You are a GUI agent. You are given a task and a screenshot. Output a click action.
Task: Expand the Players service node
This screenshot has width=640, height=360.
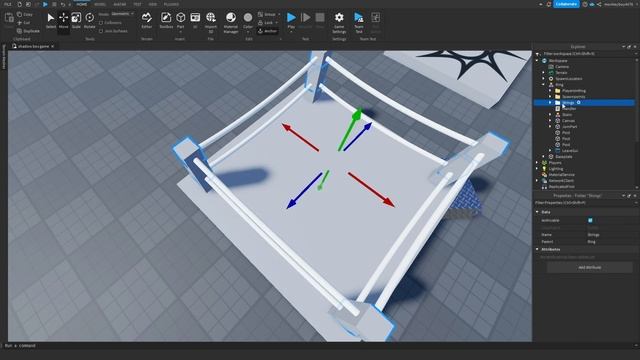pos(538,162)
